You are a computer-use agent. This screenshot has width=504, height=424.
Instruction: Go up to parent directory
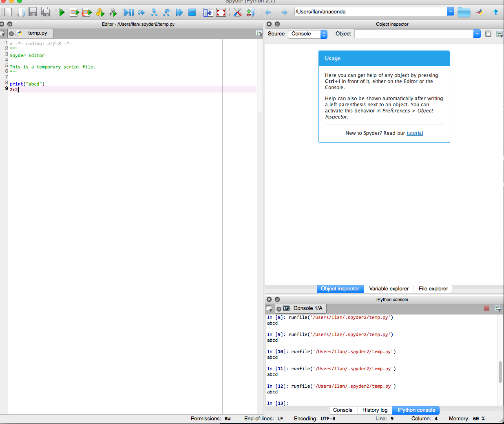tap(496, 12)
